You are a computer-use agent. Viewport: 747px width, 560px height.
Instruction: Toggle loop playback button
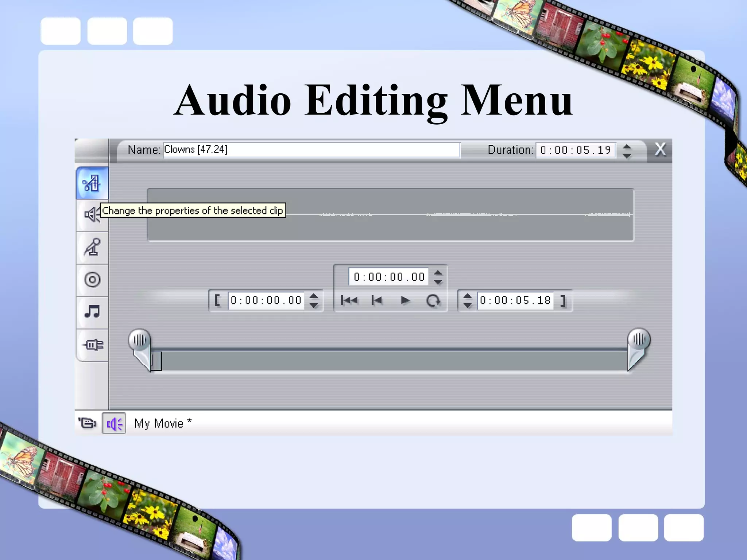(433, 301)
